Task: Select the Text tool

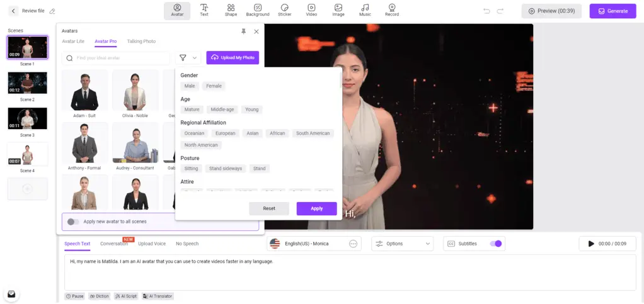Action: point(204,11)
